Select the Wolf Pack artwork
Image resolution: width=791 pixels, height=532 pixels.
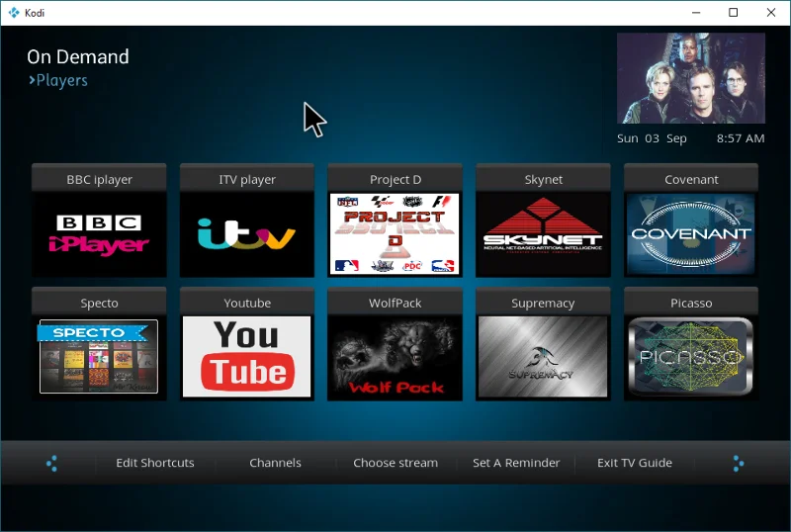(395, 358)
